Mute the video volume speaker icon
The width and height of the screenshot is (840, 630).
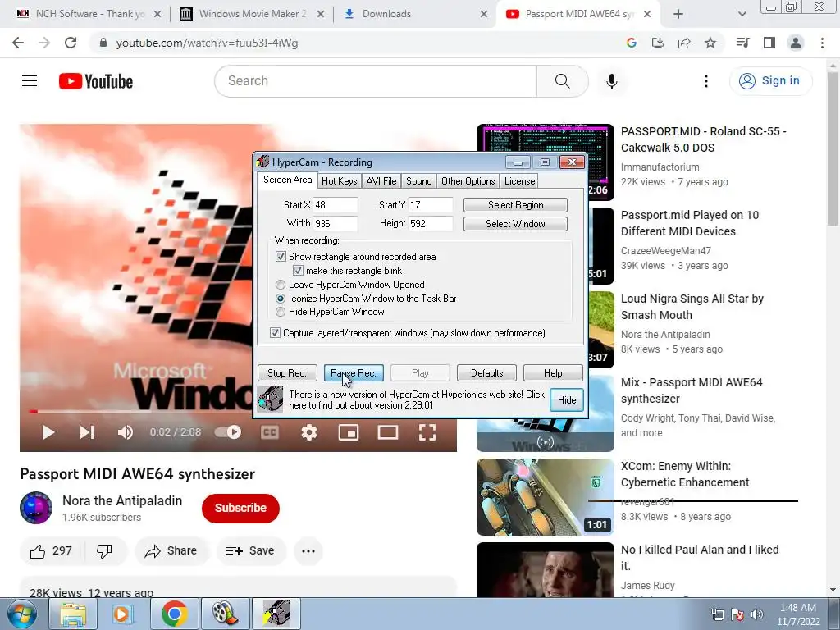click(x=126, y=432)
